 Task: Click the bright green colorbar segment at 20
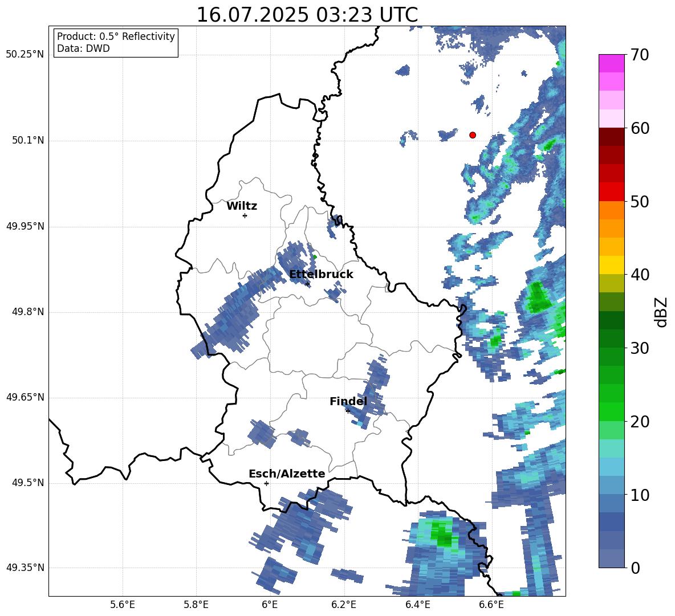click(x=612, y=412)
